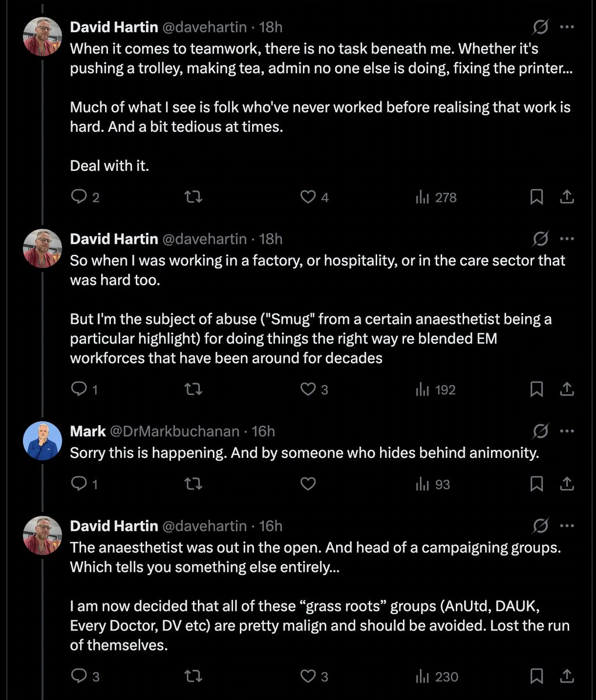Like the tweet with 192 views
596x700 pixels.
[308, 389]
